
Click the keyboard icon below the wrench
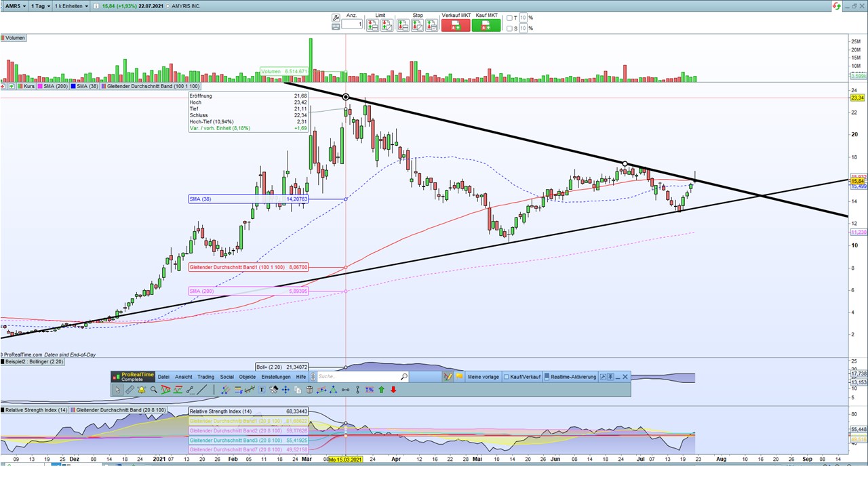coord(336,27)
